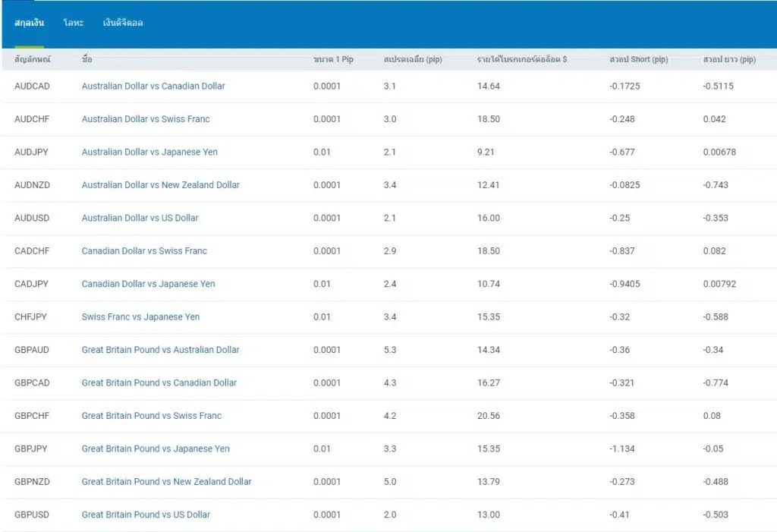Select the AUDCHF symbol cell
This screenshot has height=532, width=777.
[x=32, y=119]
